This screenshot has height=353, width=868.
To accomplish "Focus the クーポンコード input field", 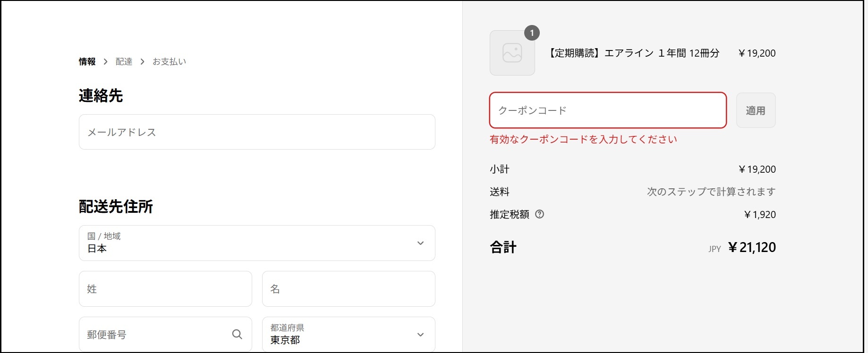I will (x=607, y=110).
